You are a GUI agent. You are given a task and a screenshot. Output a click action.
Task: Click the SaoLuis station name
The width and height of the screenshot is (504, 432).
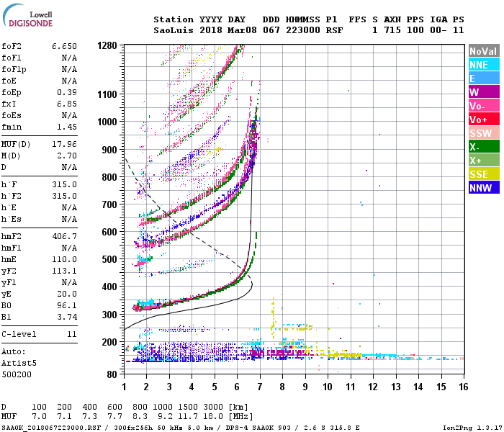[174, 30]
